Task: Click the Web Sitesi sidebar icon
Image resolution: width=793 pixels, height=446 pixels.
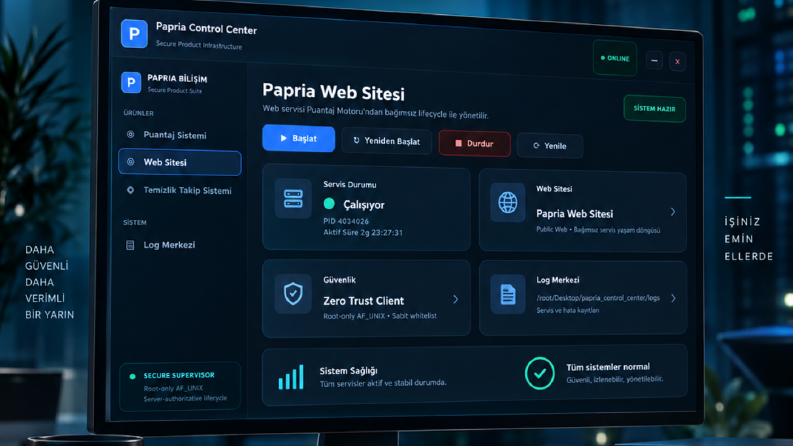Action: click(130, 162)
